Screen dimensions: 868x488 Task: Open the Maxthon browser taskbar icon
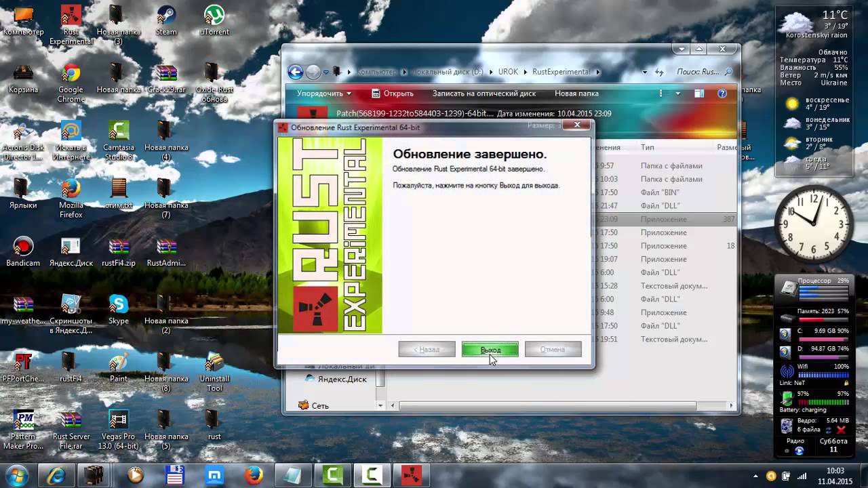[x=214, y=475]
